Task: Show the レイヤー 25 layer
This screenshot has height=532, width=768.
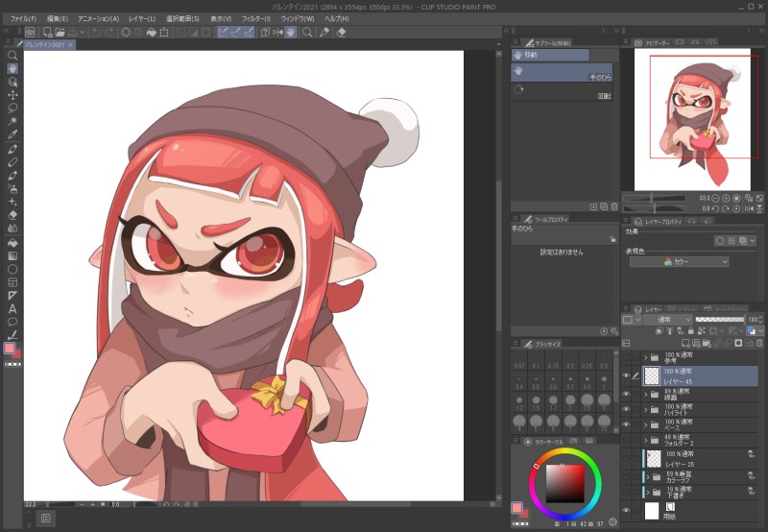Action: (626, 458)
